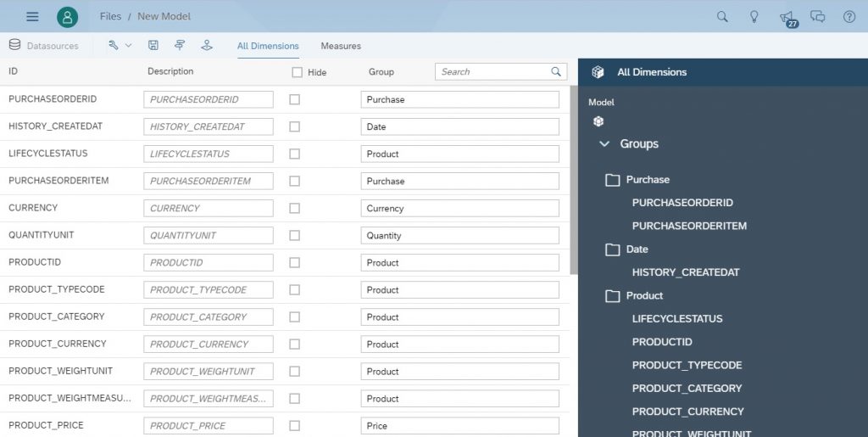Collapse the Groups tree section

[x=604, y=143]
